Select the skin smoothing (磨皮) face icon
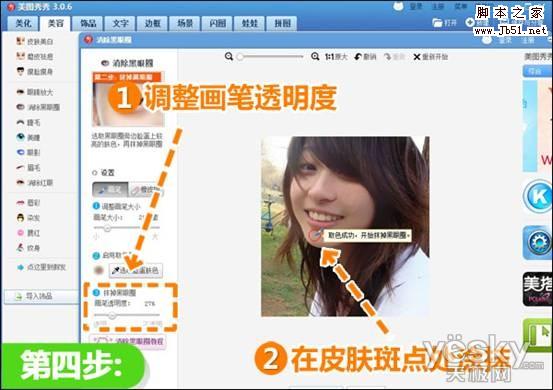This screenshot has height=390, width=553. point(20,56)
